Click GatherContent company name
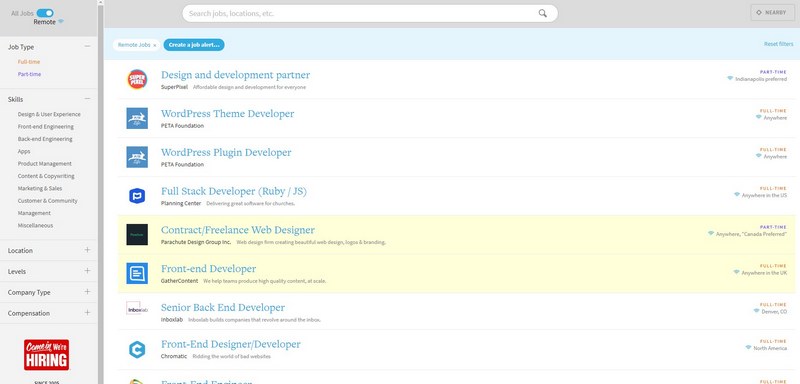This screenshot has width=800, height=384. click(180, 281)
